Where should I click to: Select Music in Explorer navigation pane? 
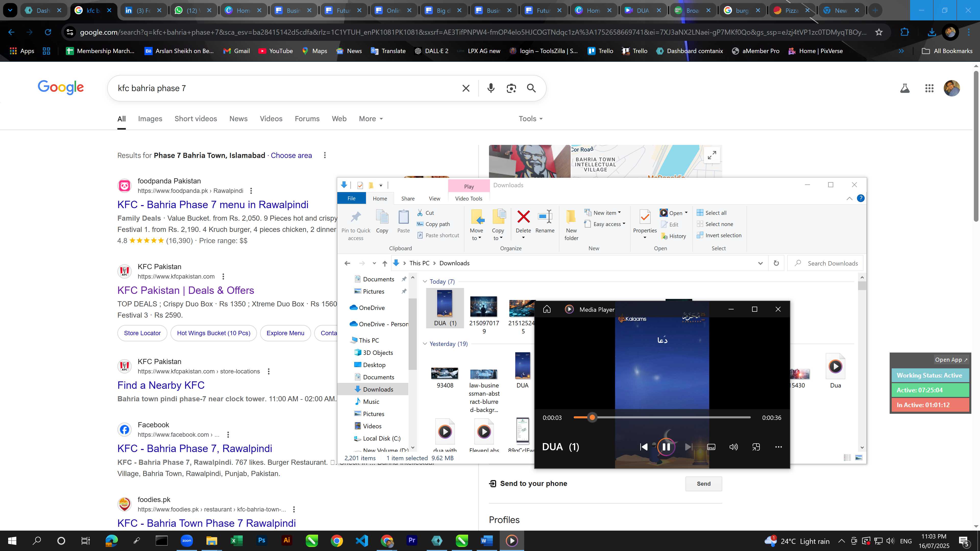[x=371, y=402]
